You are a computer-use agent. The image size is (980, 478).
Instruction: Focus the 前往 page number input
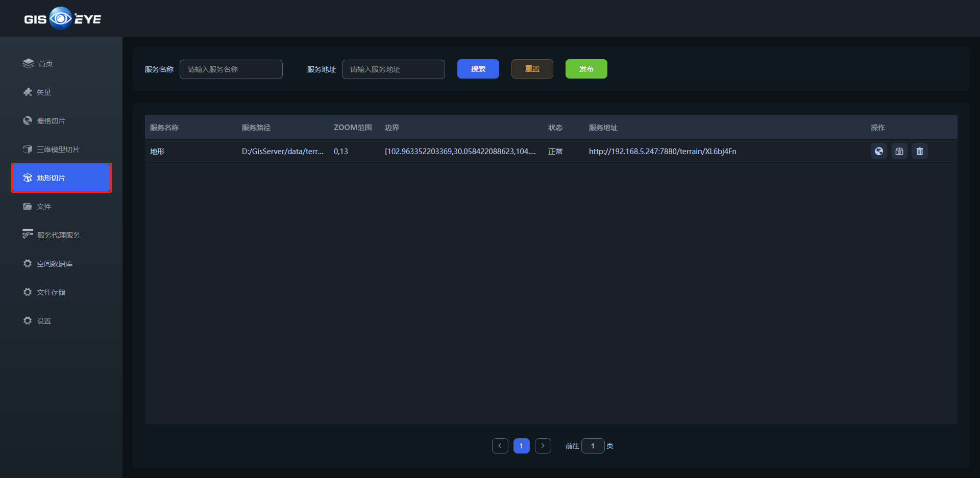(x=593, y=445)
